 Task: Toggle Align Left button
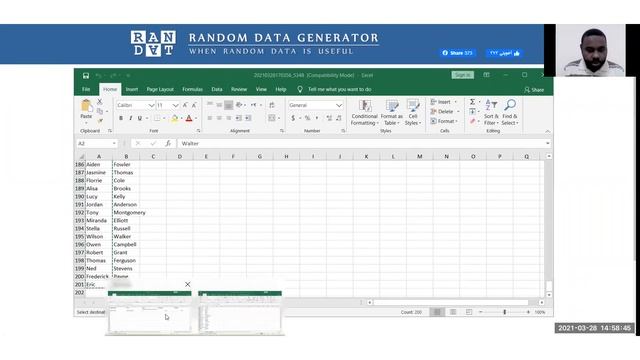pyautogui.click(x=210, y=118)
